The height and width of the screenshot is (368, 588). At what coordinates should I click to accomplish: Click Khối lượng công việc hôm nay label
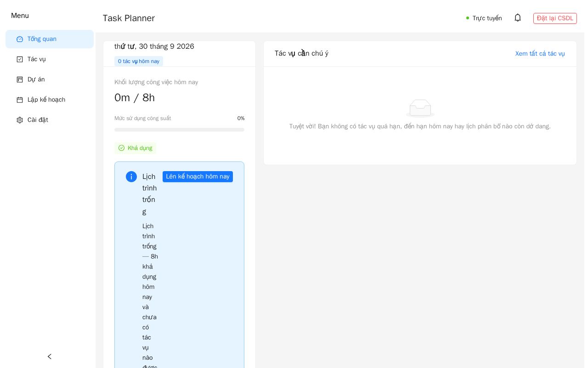tap(156, 82)
